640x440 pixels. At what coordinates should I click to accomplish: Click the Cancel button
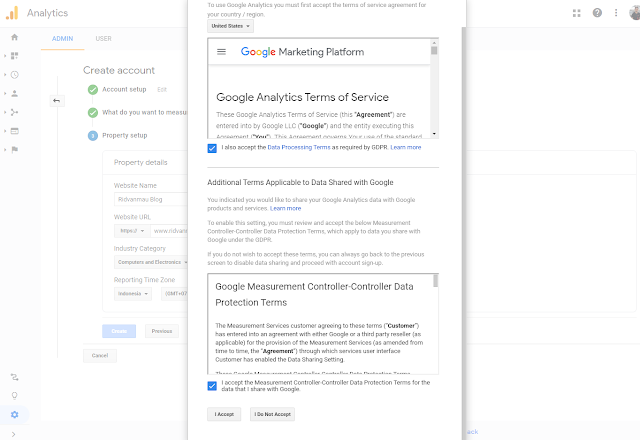100,356
